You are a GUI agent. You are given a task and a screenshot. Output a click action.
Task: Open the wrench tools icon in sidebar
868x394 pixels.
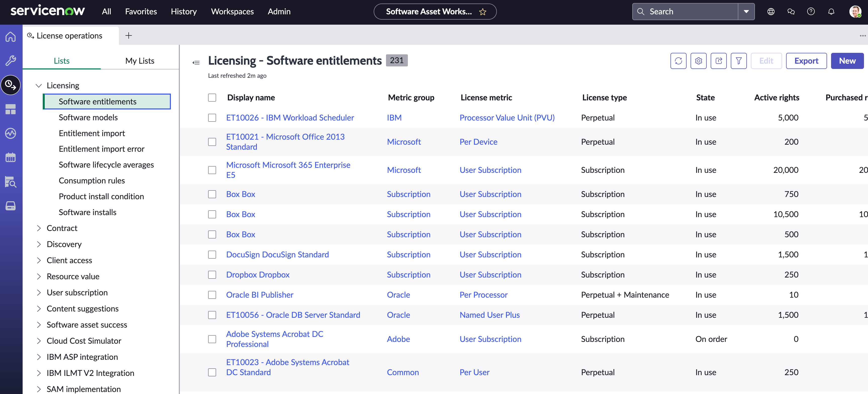pyautogui.click(x=11, y=61)
